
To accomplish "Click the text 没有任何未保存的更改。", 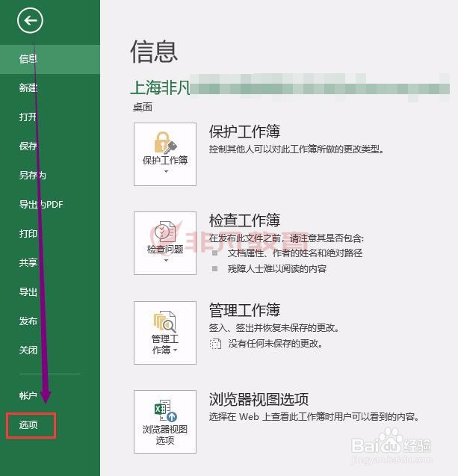I will (x=275, y=344).
